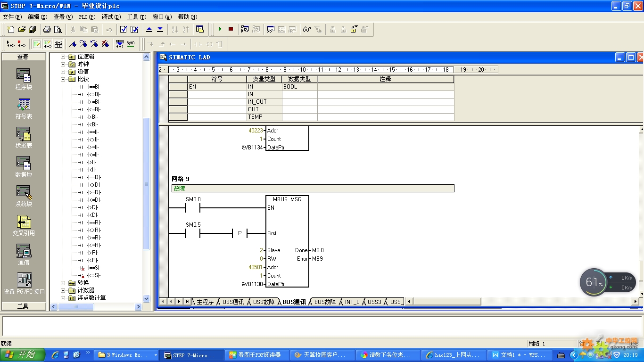Click the Compile icon

tap(124, 29)
